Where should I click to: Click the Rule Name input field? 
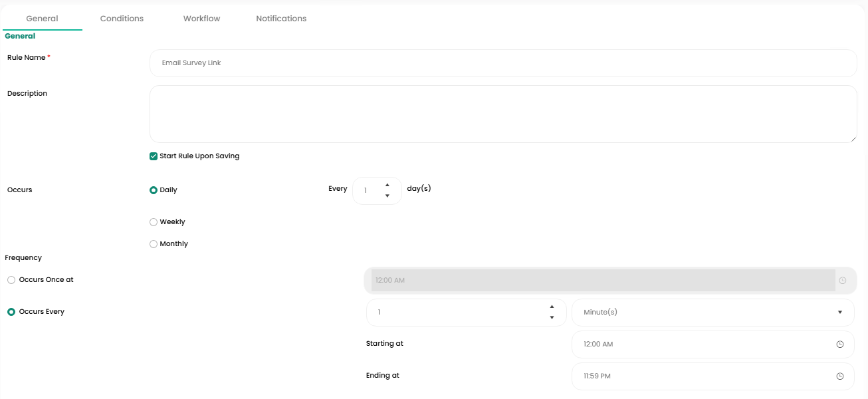point(502,63)
